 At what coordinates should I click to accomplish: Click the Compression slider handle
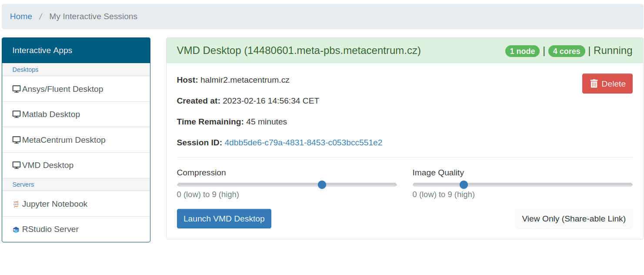(x=322, y=184)
